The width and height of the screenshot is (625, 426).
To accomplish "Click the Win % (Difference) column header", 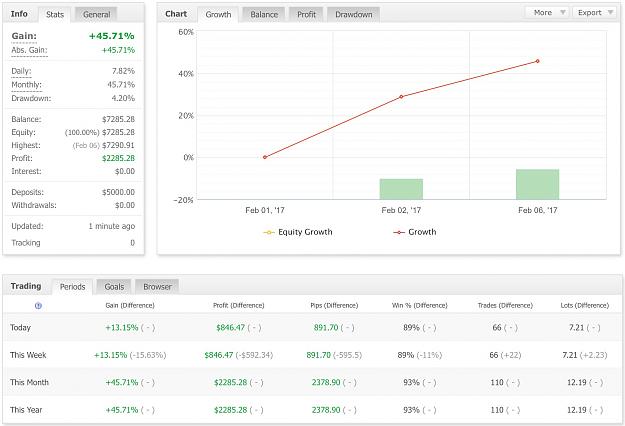I will [x=419, y=306].
